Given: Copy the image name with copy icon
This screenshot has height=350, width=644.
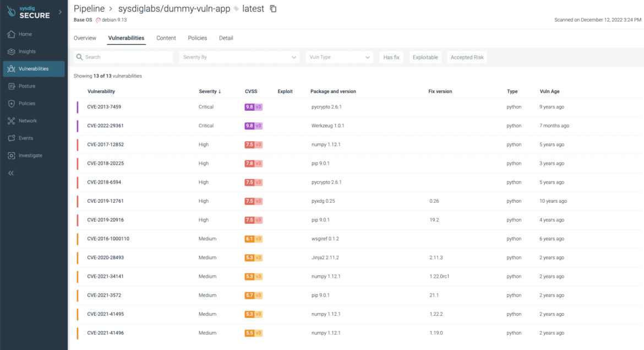Looking at the screenshot, I should 273,9.
